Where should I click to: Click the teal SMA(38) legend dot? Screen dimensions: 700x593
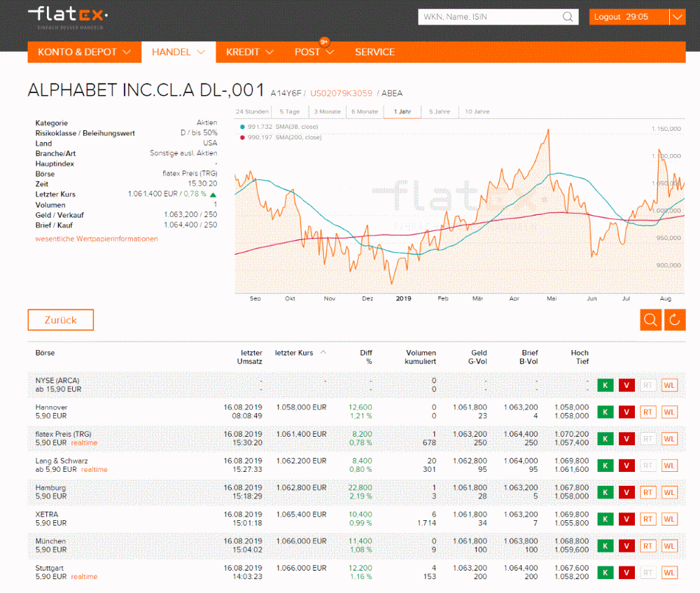[242, 127]
